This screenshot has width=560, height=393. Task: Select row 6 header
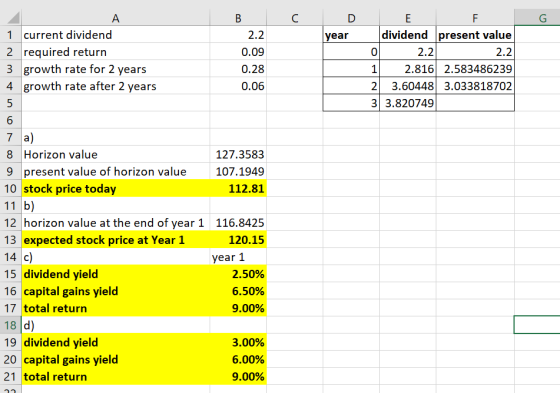10,120
